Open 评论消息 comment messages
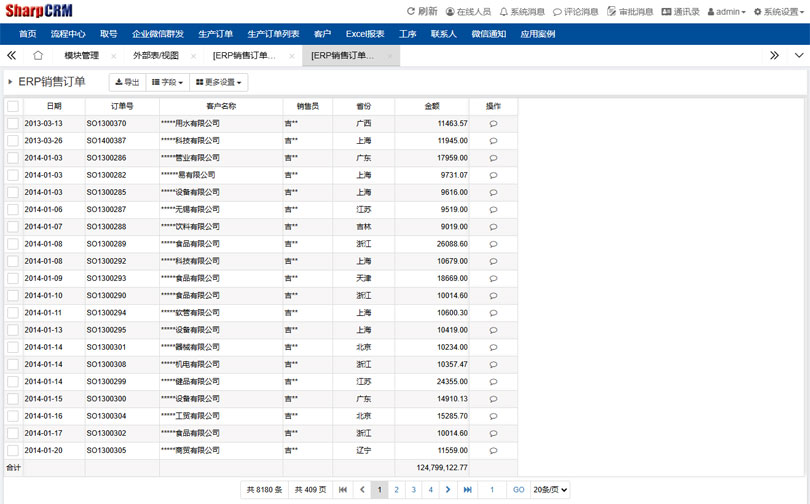Screen dimensions: 810x504 tap(575, 11)
